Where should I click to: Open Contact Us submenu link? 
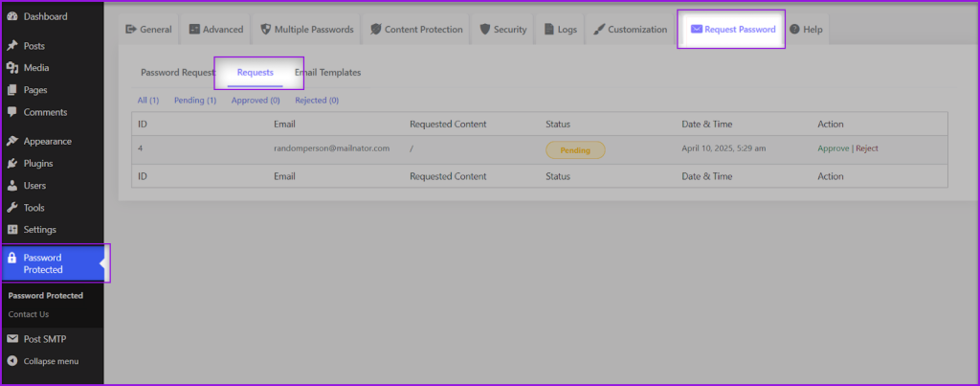29,314
